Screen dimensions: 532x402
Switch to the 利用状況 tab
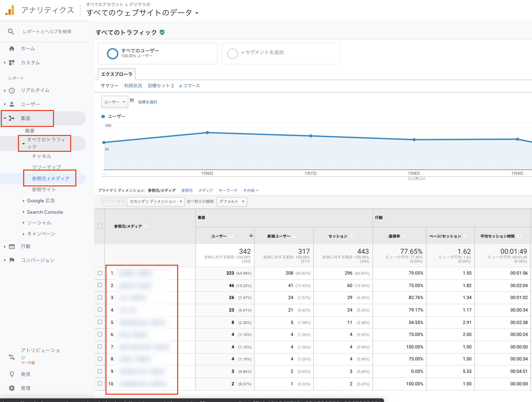[133, 86]
